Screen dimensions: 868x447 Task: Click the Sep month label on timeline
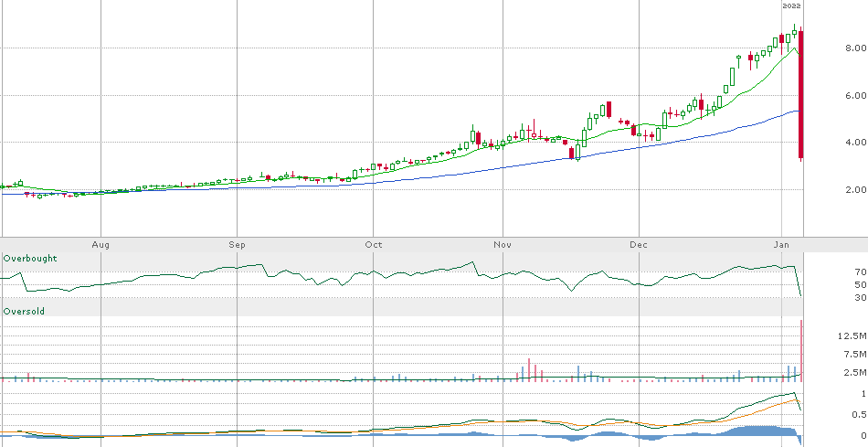pyautogui.click(x=237, y=244)
